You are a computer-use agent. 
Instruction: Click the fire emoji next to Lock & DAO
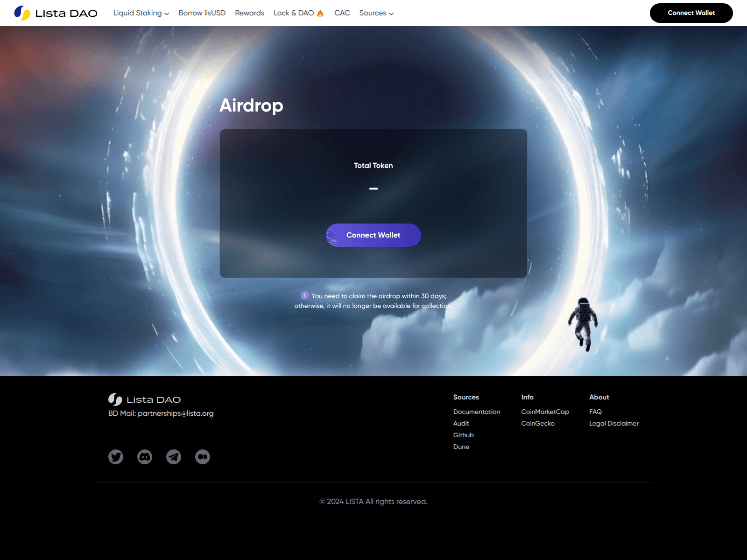coord(319,13)
